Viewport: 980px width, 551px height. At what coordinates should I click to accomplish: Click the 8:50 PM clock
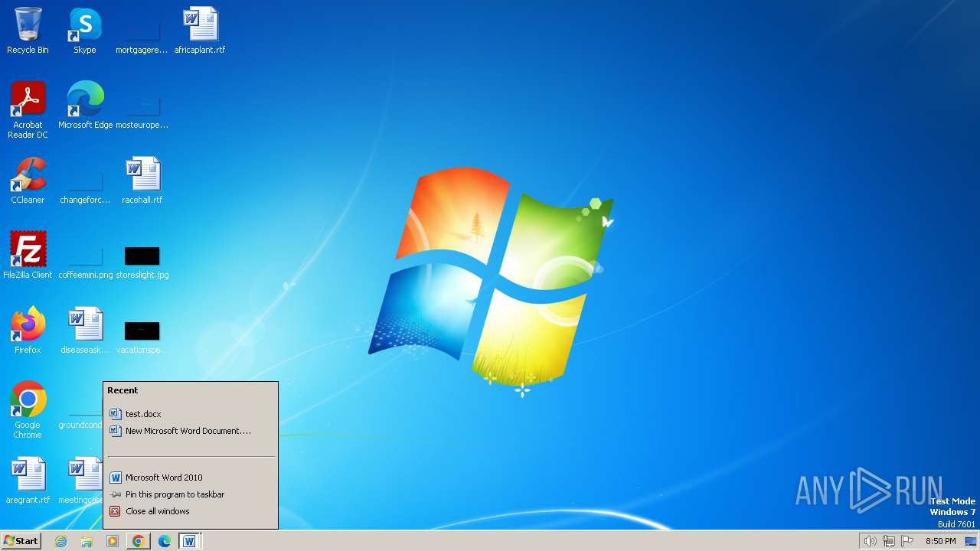point(940,541)
